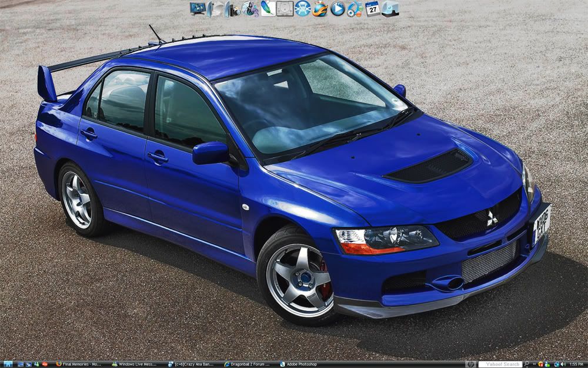Screen dimensions: 588x368
Task: Switch to Final Memories Firefox taskbar window
Action: [x=79, y=364]
